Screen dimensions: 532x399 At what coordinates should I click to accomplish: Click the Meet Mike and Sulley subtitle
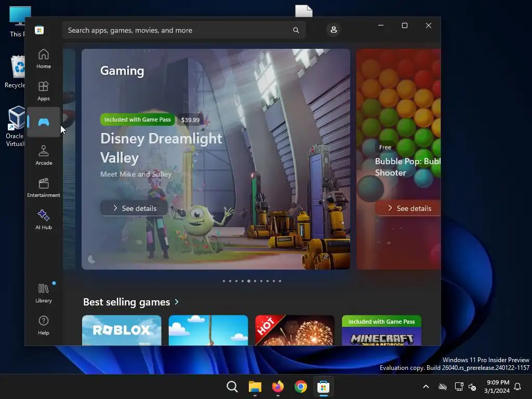136,174
